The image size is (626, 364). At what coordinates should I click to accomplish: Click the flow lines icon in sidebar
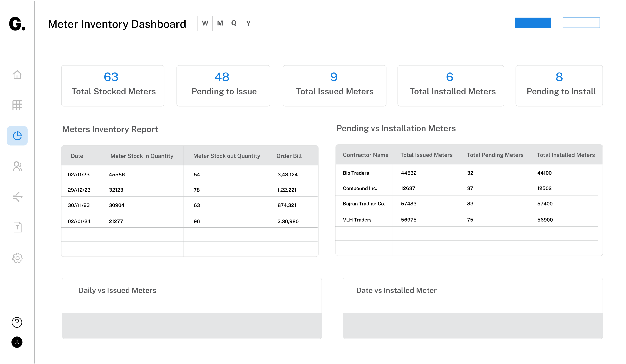(x=17, y=197)
